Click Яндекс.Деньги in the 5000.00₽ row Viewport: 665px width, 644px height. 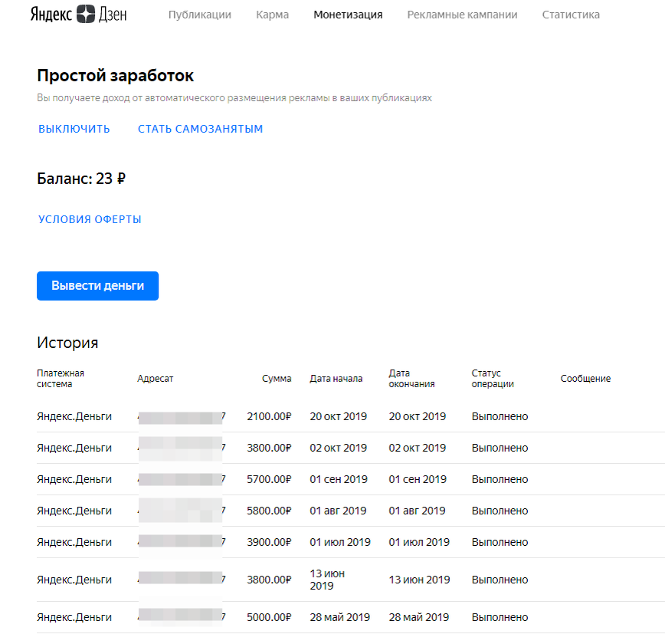pyautogui.click(x=74, y=617)
